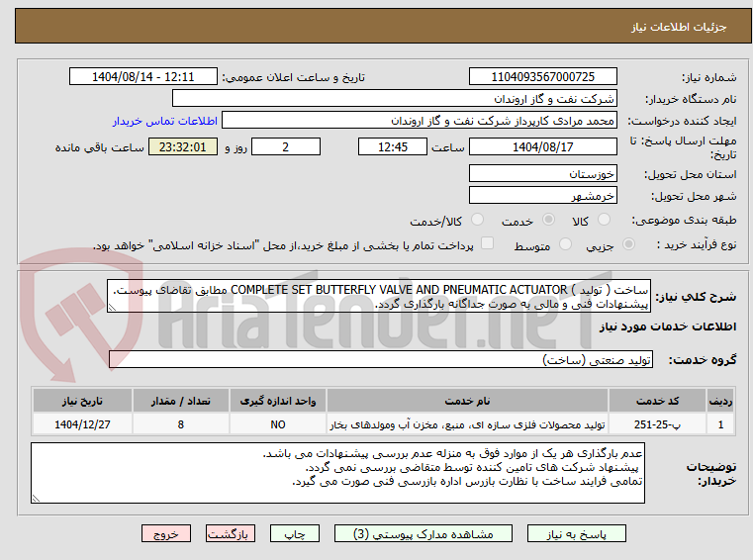Toggle the Islamic treasury payment checkbox
The image size is (753, 560).
(487, 243)
